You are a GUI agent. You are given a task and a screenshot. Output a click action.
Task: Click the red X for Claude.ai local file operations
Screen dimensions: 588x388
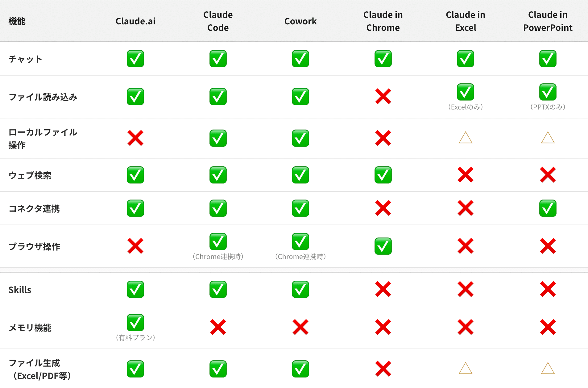click(135, 138)
